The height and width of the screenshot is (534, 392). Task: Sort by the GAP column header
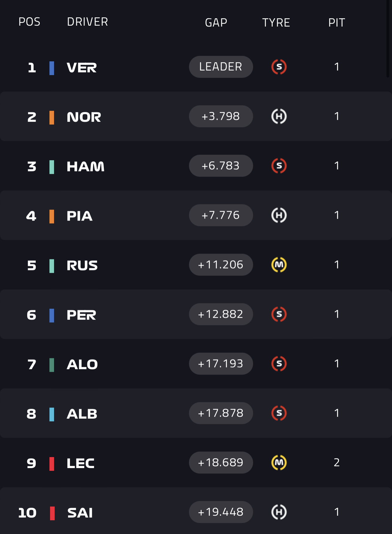coord(216,23)
